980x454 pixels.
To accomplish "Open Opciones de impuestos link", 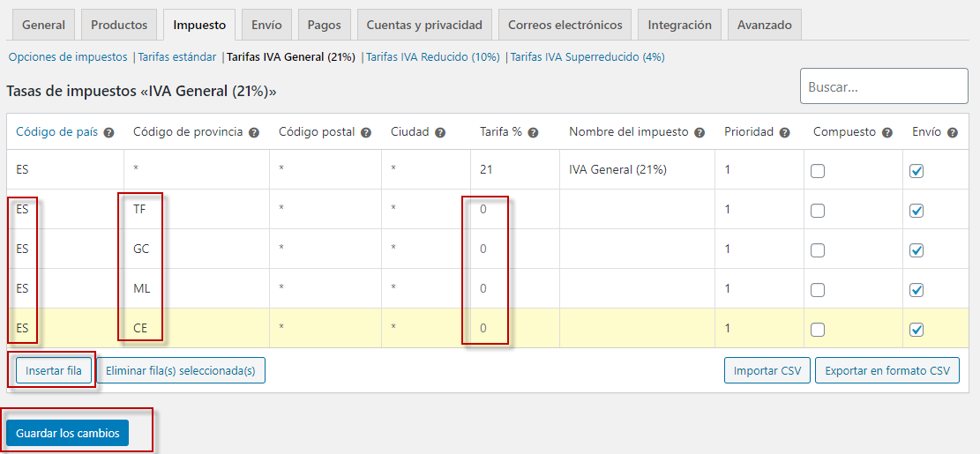I will pyautogui.click(x=68, y=56).
